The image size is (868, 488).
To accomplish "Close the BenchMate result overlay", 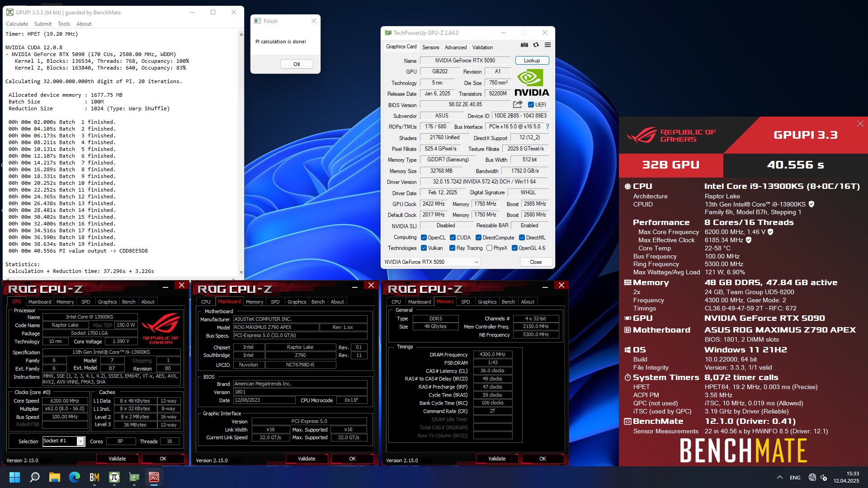I will (860, 124).
